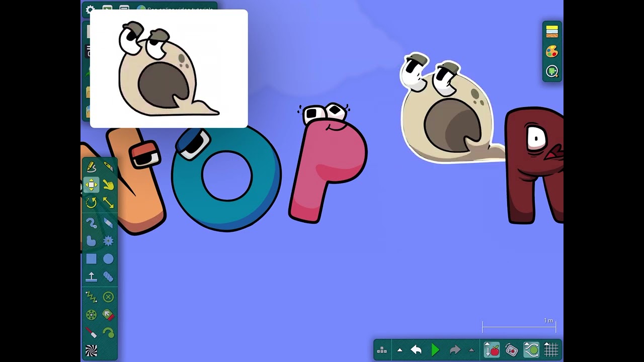This screenshot has width=644, height=362.
Task: Select the Sketch tool
Action: click(91, 167)
